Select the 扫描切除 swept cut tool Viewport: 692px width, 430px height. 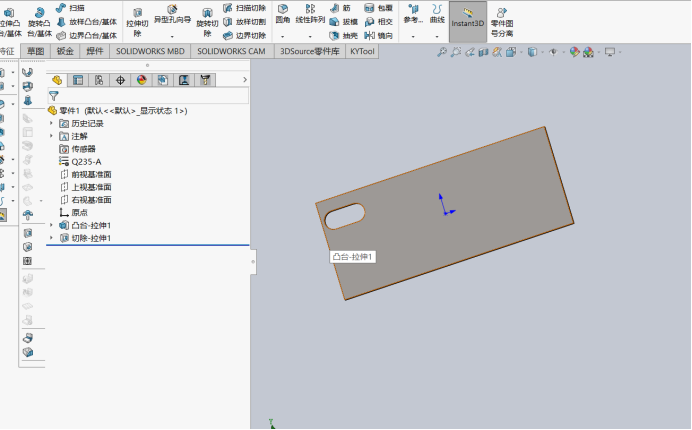coord(244,8)
